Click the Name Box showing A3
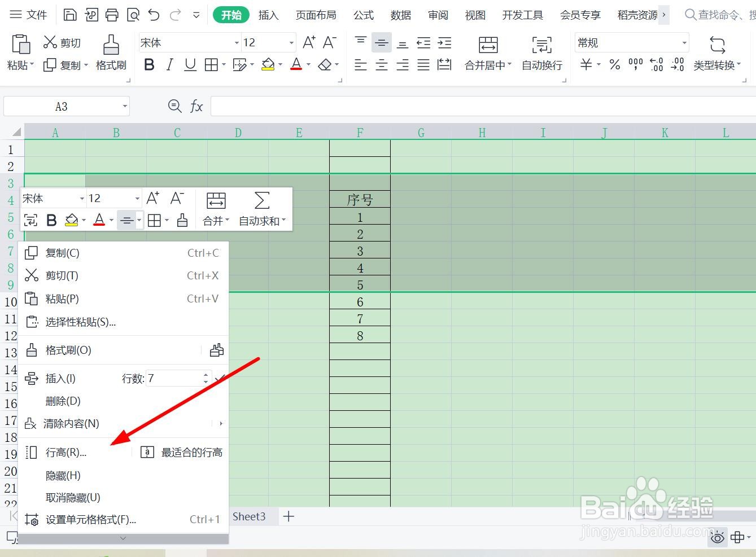 coord(61,106)
